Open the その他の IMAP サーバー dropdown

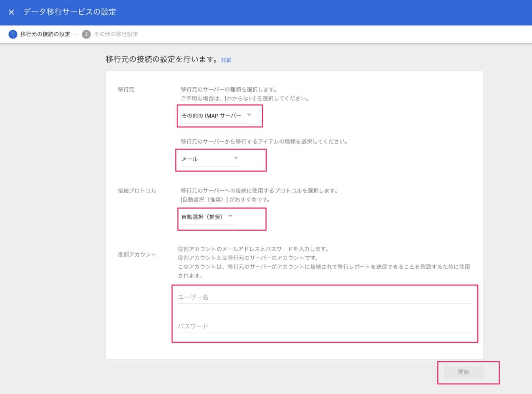(x=212, y=116)
